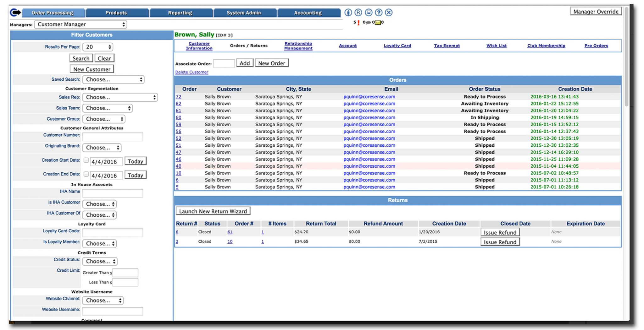
Task: Click the save disk icon near the top
Action: 368,12
